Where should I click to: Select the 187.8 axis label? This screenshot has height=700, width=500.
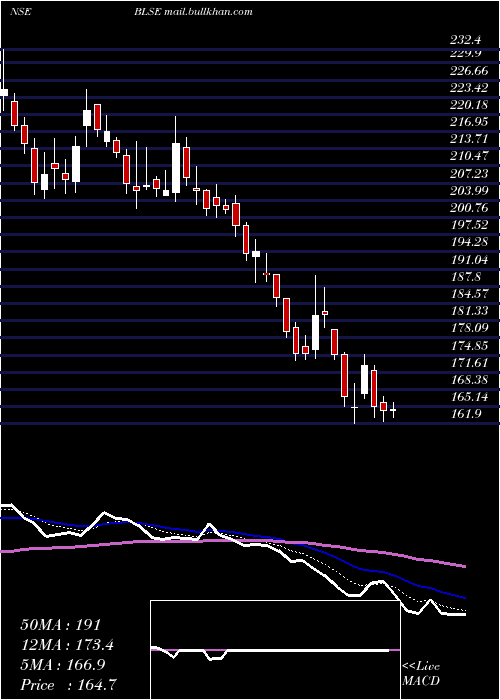click(x=466, y=277)
